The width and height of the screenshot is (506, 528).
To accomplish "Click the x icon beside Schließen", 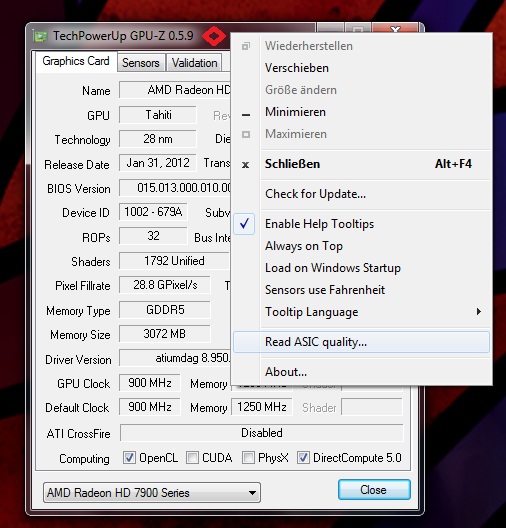I will click(x=246, y=165).
